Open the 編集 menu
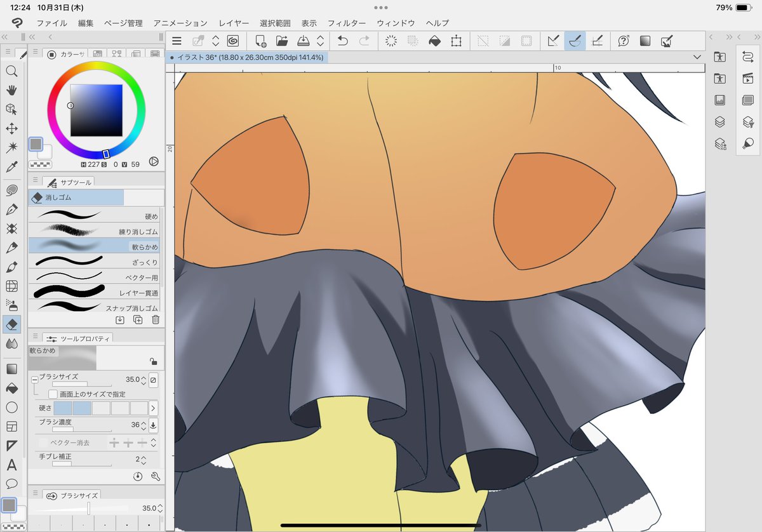The image size is (762, 532). tap(86, 23)
